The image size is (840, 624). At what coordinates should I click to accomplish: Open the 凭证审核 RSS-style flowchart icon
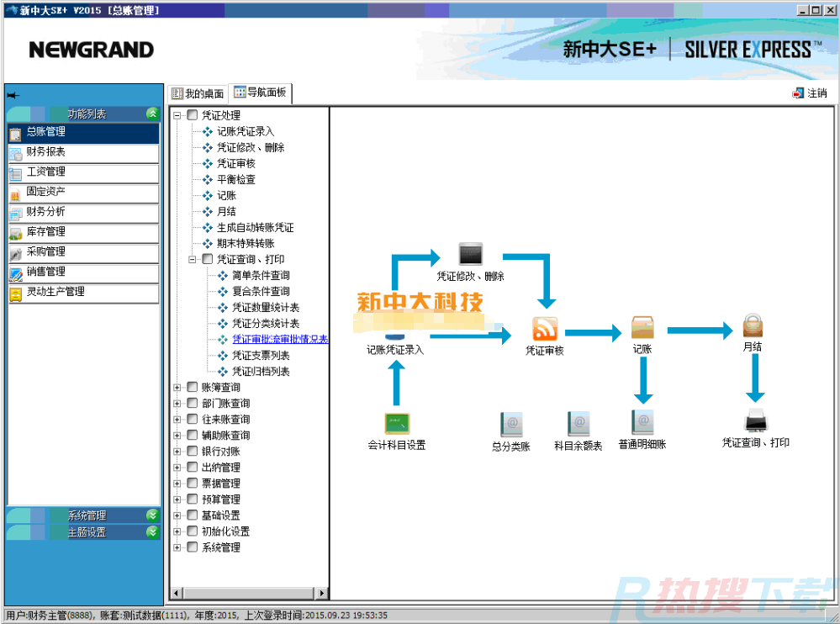tap(544, 328)
